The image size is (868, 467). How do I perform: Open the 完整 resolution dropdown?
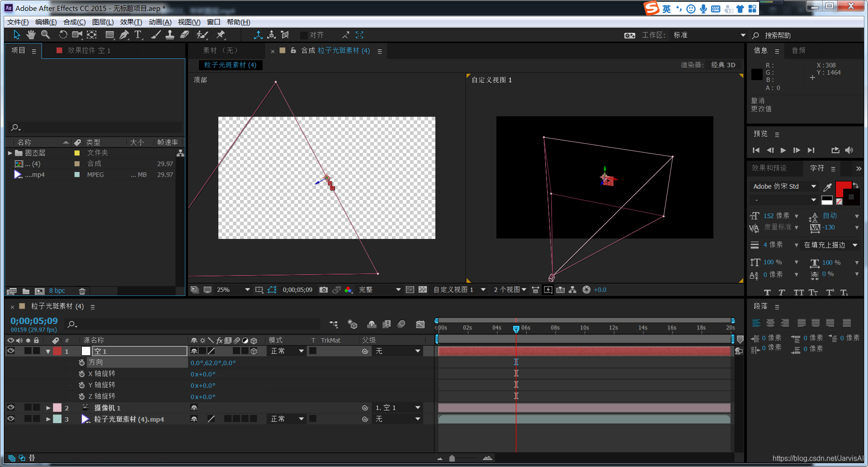(379, 290)
